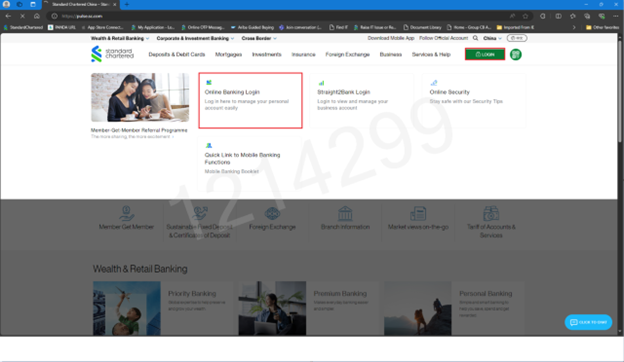
Task: Open the PANDA URL bookmark
Action: coord(62,27)
